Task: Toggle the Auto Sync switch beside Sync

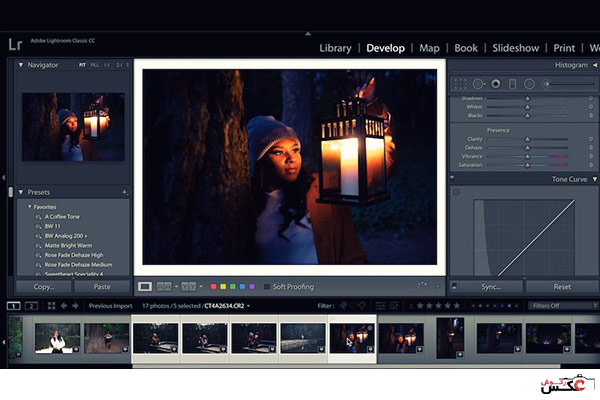Action: pyautogui.click(x=454, y=286)
